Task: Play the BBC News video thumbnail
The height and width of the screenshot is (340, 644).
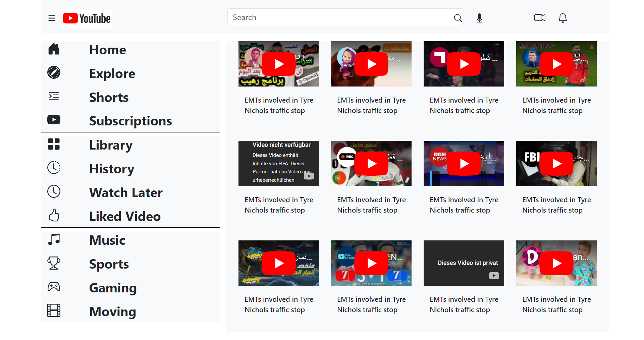Action: [x=464, y=163]
